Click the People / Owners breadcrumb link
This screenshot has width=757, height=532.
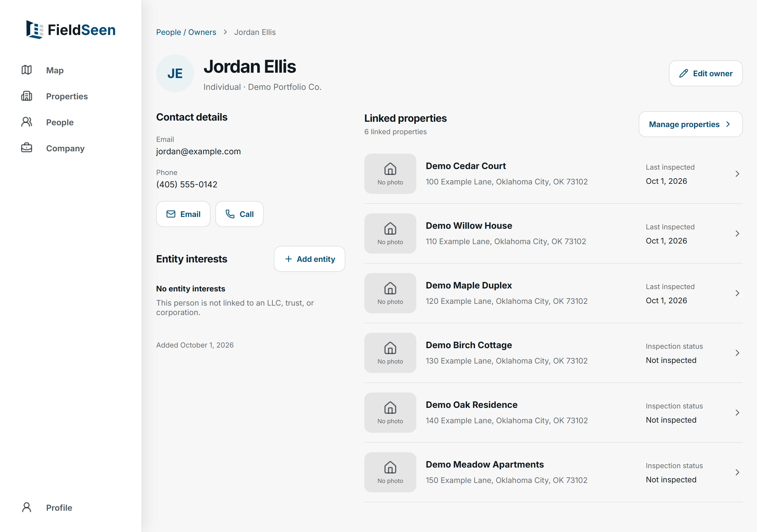click(x=186, y=32)
